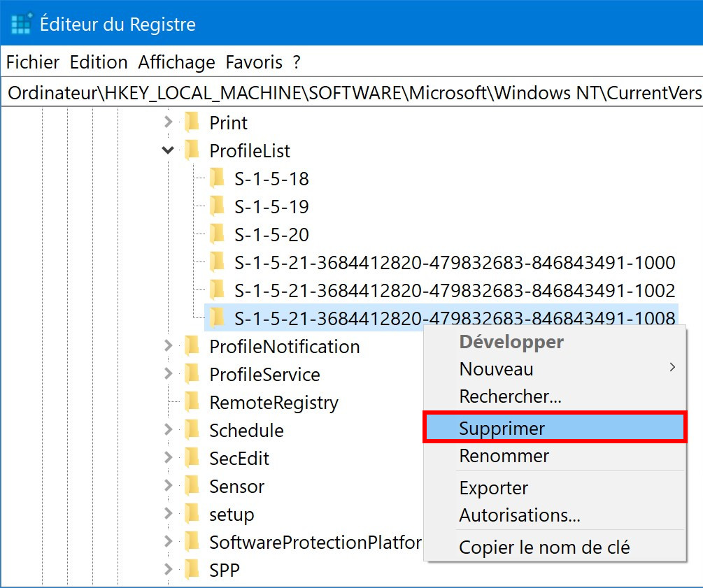
Task: Expand the ProfileService key
Action: [168, 374]
